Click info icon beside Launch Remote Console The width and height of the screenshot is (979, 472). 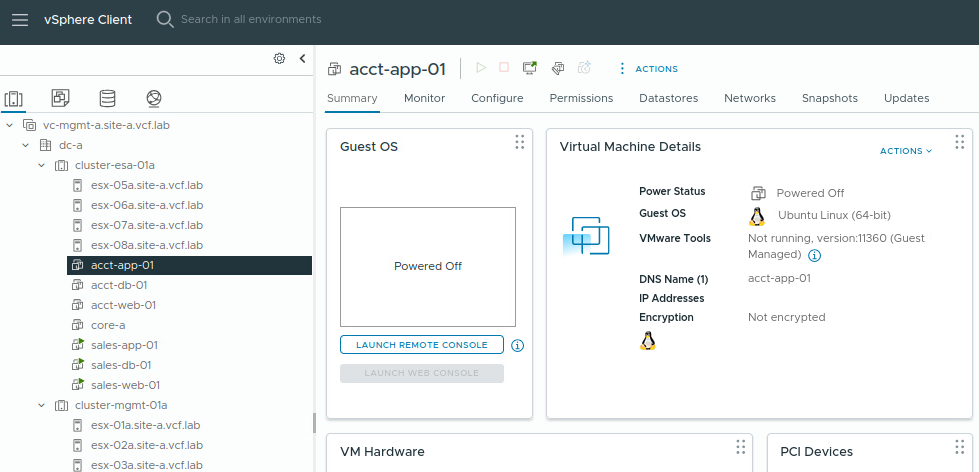(518, 345)
